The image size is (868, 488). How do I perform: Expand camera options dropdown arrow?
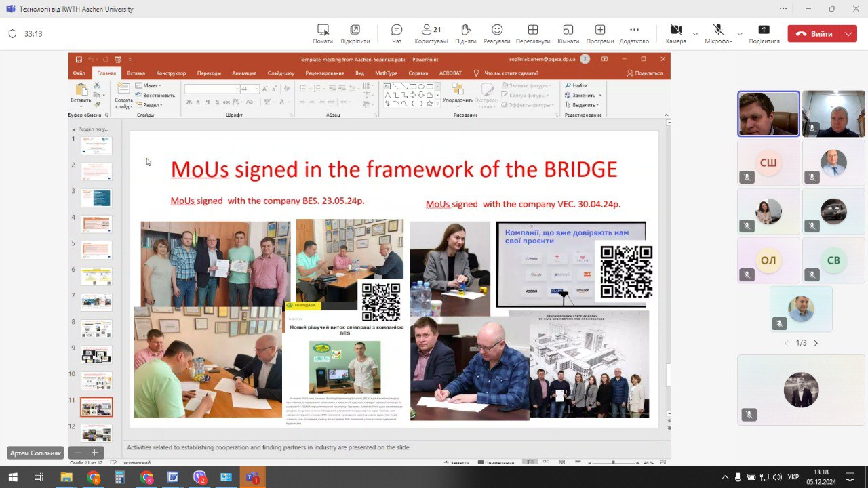pos(695,33)
